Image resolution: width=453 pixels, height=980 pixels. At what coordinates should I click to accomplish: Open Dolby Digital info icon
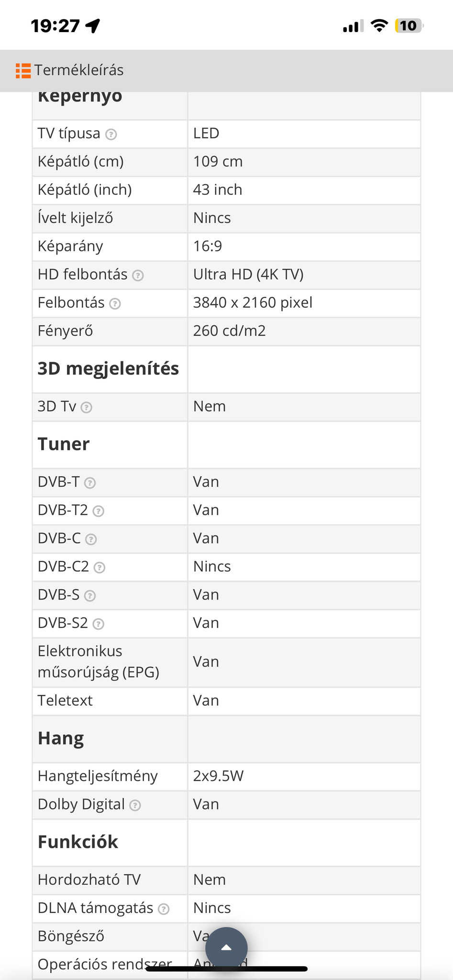click(135, 806)
